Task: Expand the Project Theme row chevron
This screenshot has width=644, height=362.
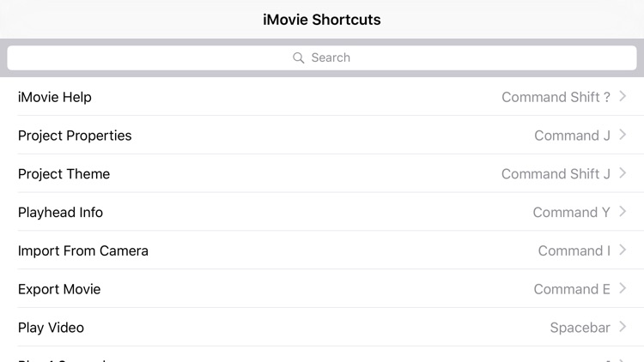Action: (623, 173)
